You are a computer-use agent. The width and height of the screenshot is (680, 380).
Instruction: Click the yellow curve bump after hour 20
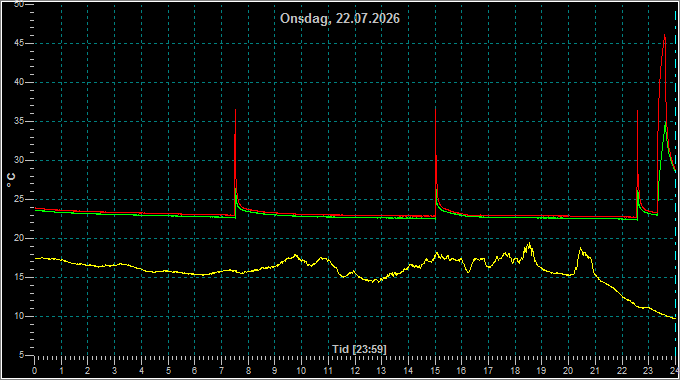tap(581, 250)
